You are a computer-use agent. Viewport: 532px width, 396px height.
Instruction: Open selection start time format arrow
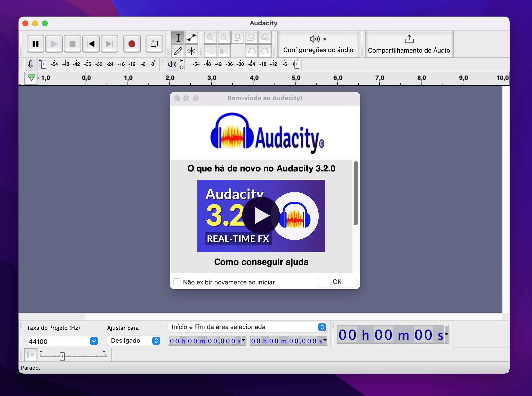click(x=244, y=340)
